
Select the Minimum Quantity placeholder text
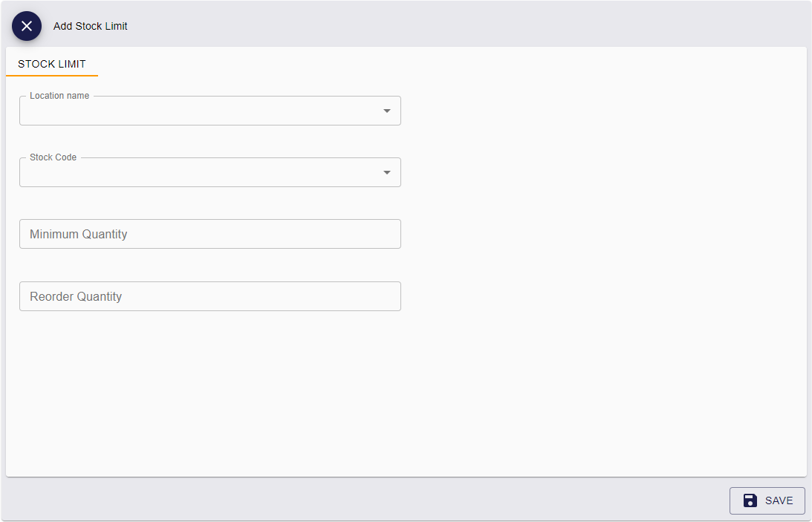pos(78,234)
